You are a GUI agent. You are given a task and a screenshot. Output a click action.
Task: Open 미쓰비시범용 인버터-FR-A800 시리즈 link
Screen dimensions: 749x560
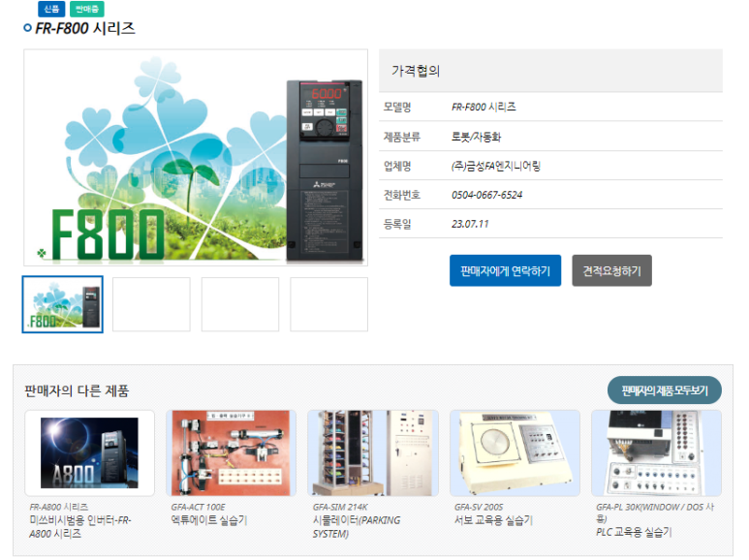[x=79, y=526]
